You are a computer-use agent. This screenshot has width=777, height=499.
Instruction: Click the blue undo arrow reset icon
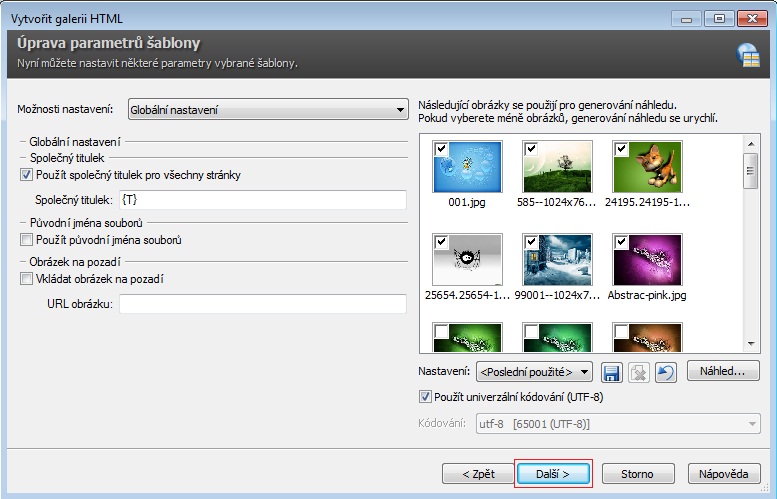pos(663,372)
